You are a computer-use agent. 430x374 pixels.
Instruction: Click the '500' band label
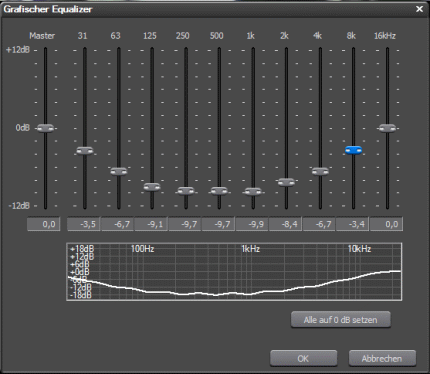[x=217, y=36]
